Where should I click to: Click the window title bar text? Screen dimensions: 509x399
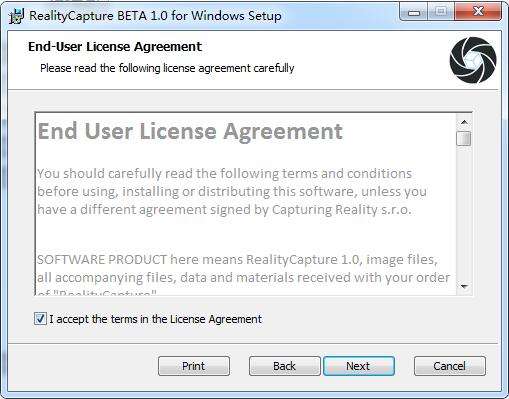[x=155, y=16]
